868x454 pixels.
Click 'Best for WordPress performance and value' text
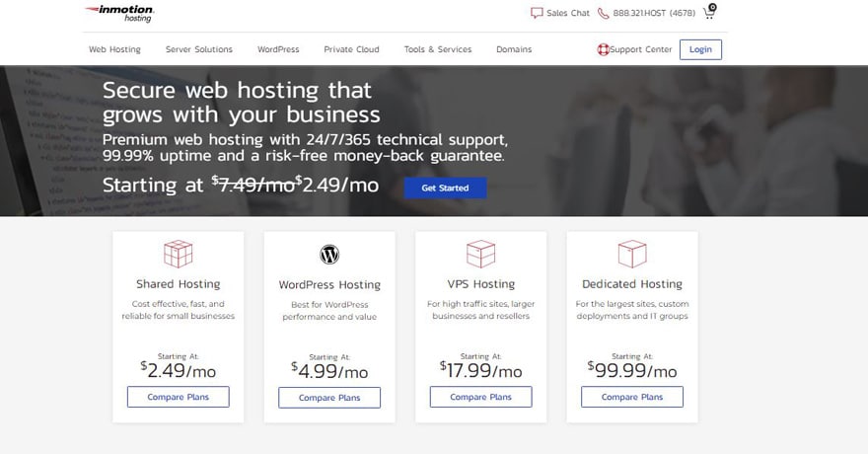pos(329,311)
